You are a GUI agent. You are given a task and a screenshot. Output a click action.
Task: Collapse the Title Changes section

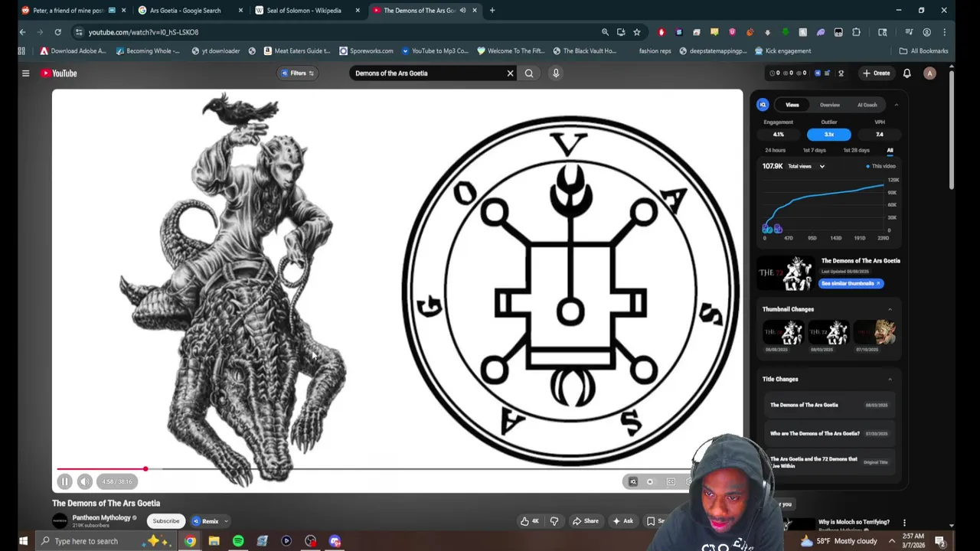coord(890,379)
